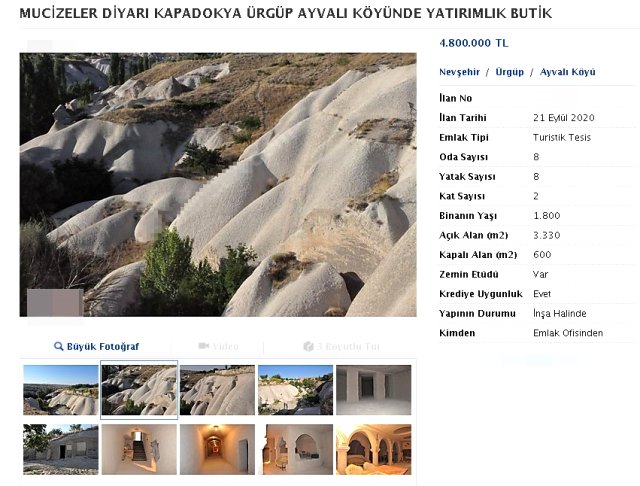Follow the Nevşehir breadcrumb link
Viewport: 640px width, 486px height.
[x=460, y=72]
